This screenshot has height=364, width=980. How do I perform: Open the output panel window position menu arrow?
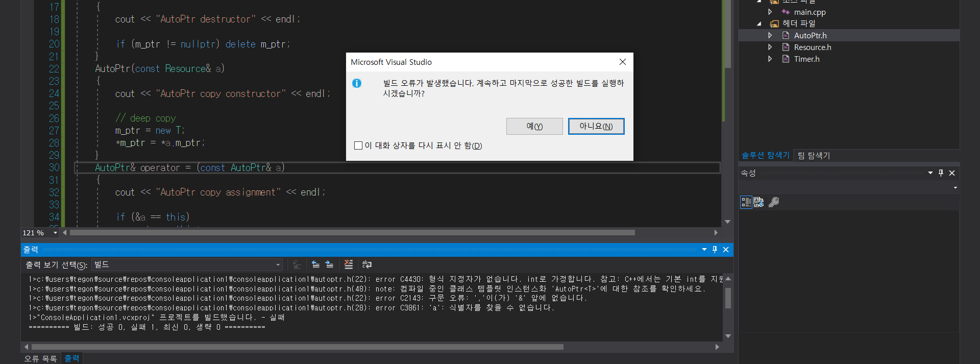704,249
